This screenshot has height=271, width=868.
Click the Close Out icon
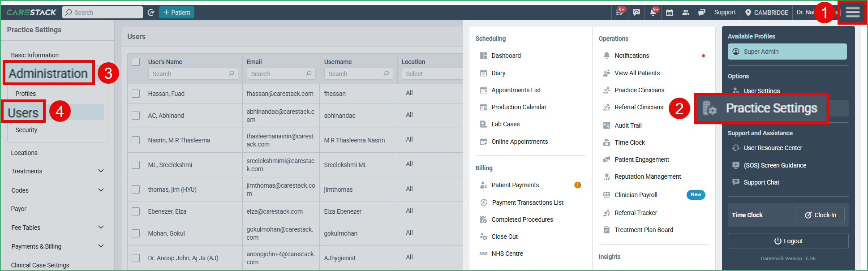pyautogui.click(x=483, y=237)
